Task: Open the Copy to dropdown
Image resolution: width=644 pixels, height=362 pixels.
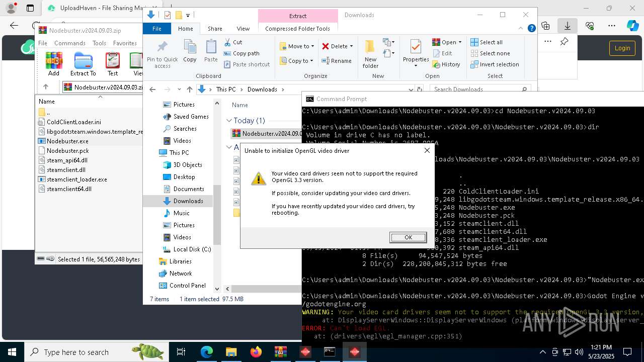Action: (x=296, y=61)
